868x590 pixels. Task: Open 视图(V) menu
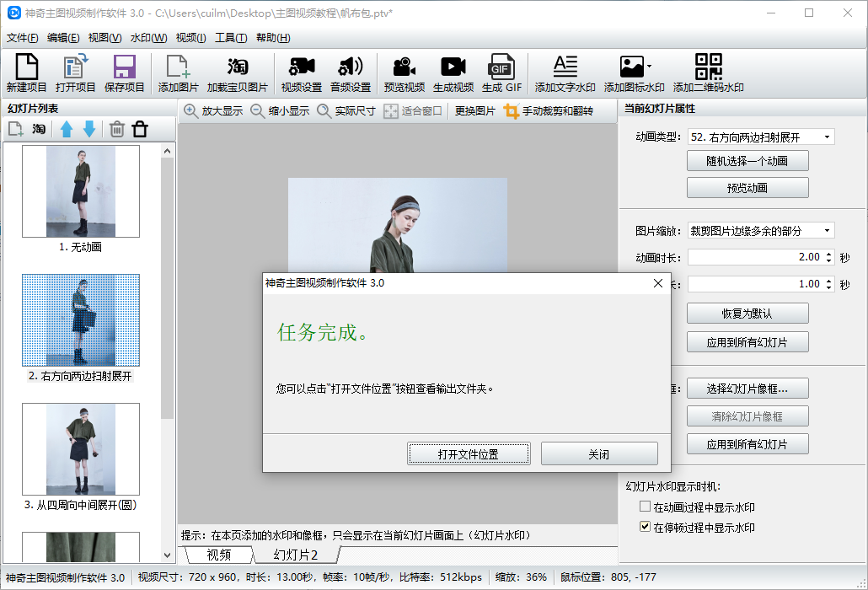pyautogui.click(x=104, y=38)
